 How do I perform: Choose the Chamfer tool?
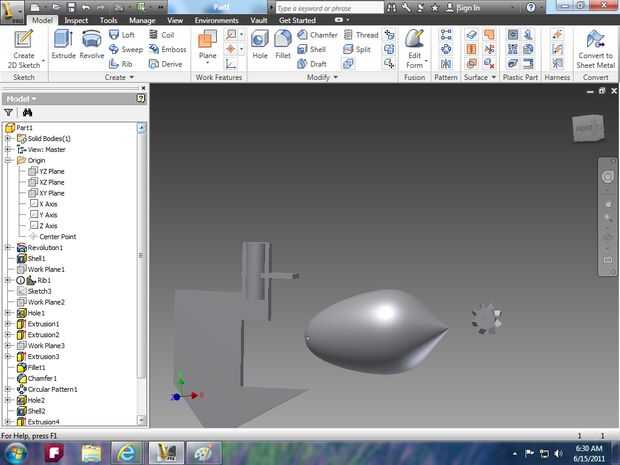(317, 35)
